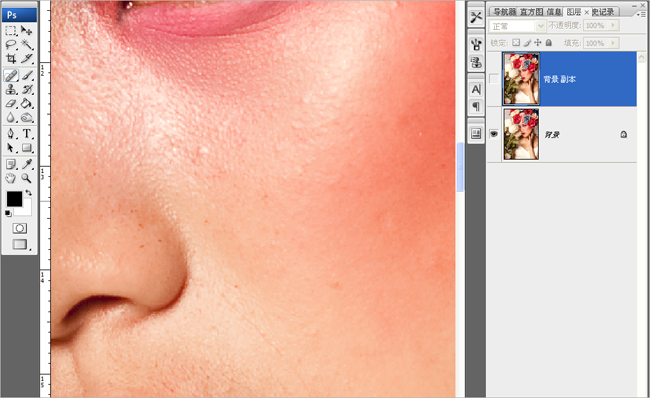Select the Path Selection arrow tool
This screenshot has width=650, height=398.
pos(11,148)
